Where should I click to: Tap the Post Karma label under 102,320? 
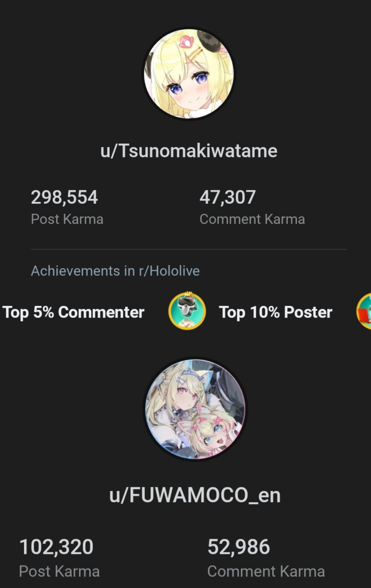click(59, 572)
